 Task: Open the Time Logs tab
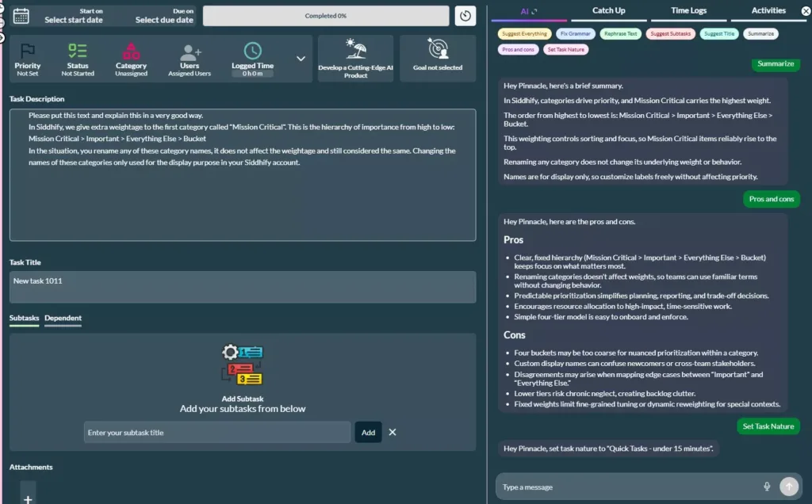click(x=688, y=10)
